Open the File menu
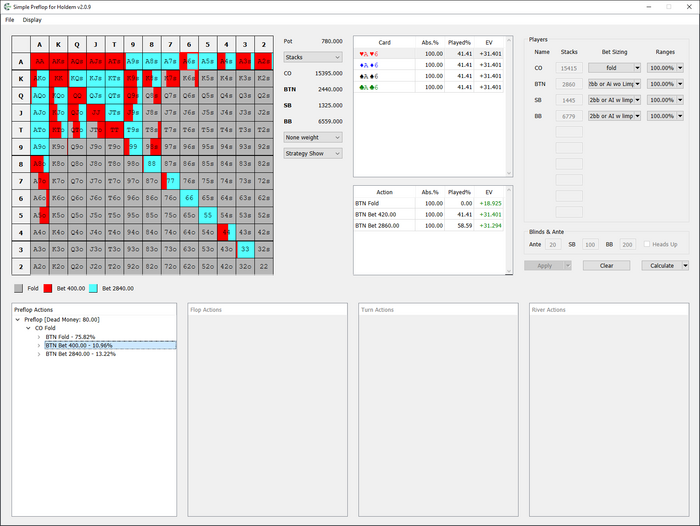 pos(10,20)
